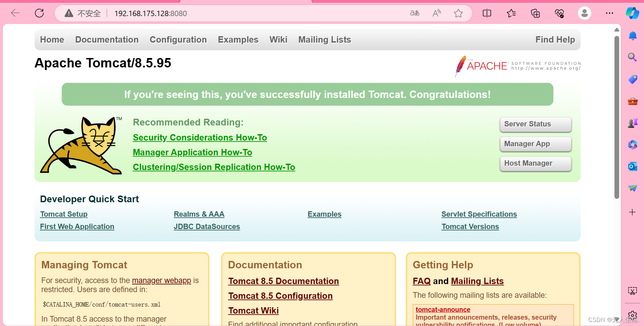Open Tomcat 8.5 Documentation link
Screen dimensions: 644x326
coord(284,281)
